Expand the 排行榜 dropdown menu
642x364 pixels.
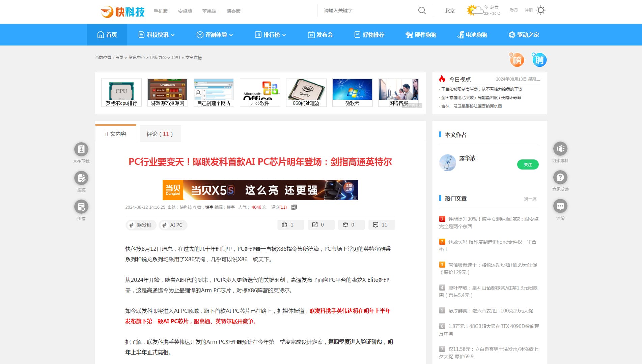tap(271, 35)
